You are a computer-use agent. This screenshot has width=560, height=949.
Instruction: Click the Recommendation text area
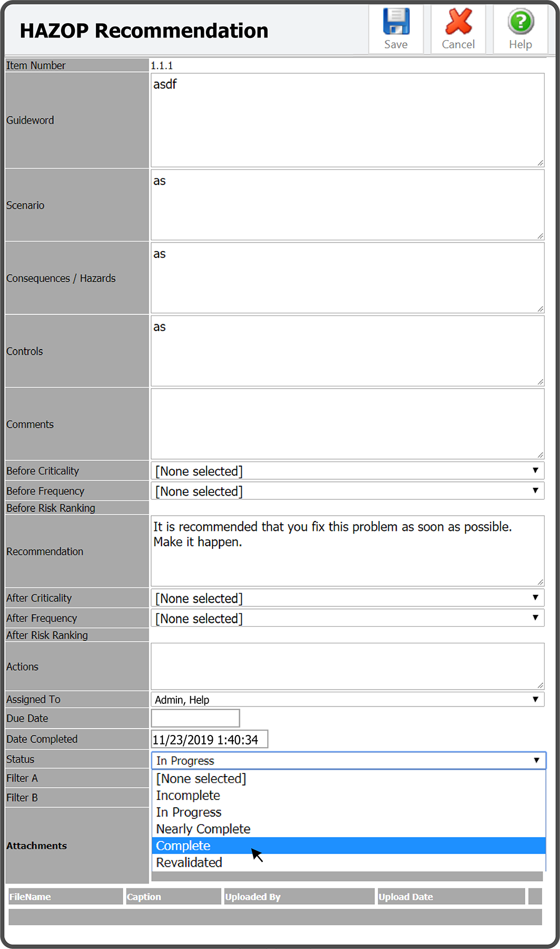pos(347,551)
